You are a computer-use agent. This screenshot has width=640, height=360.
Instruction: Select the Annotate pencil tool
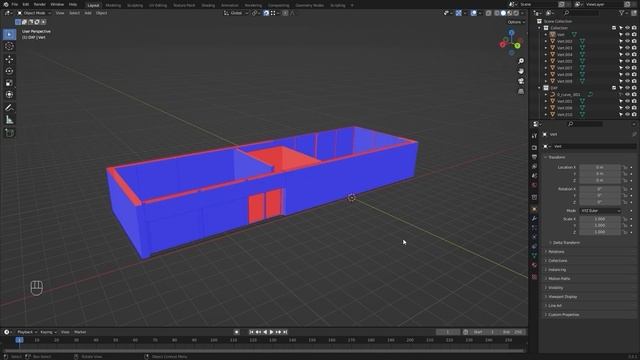pyautogui.click(x=9, y=108)
